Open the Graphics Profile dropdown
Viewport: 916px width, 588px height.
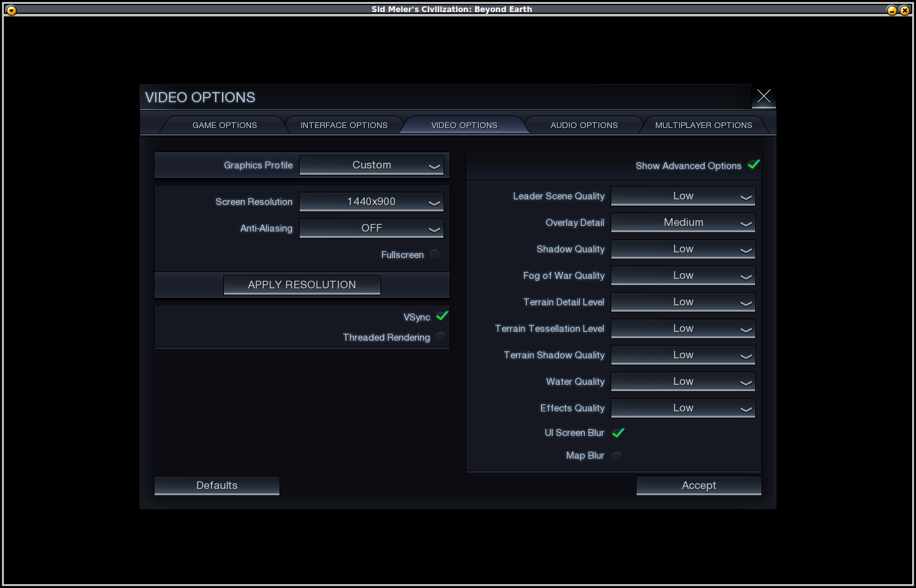coord(371,165)
